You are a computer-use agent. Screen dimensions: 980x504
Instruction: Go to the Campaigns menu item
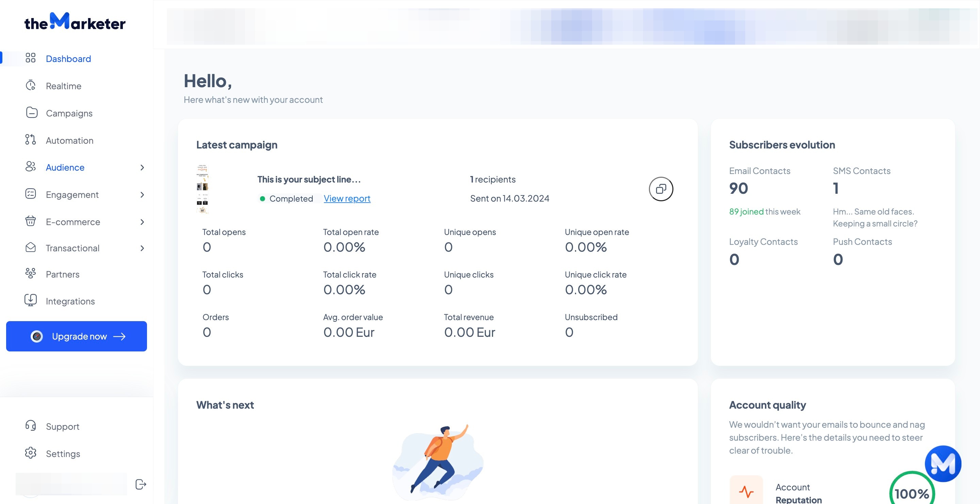click(x=69, y=113)
